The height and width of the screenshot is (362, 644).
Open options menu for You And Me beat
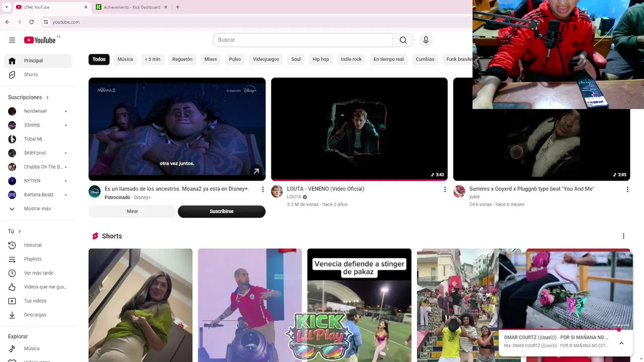[x=627, y=190]
